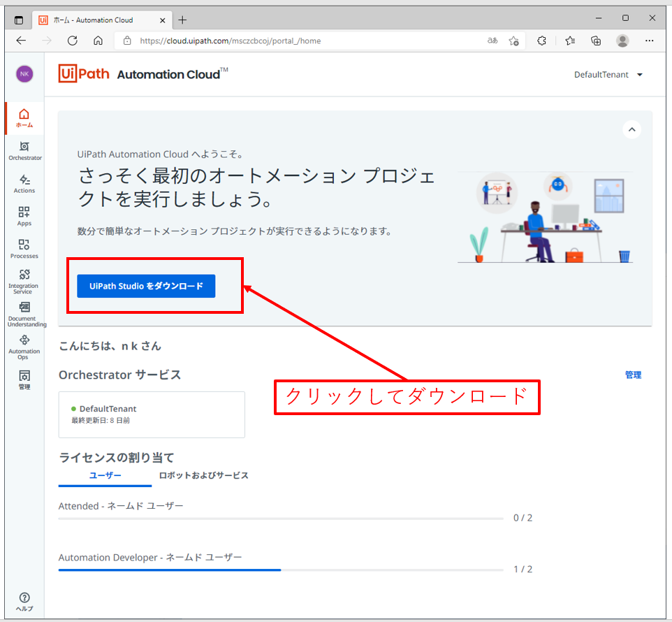Select the ホーム - Automation Cloud browser tab
Viewport: 672px width, 622px height.
102,20
